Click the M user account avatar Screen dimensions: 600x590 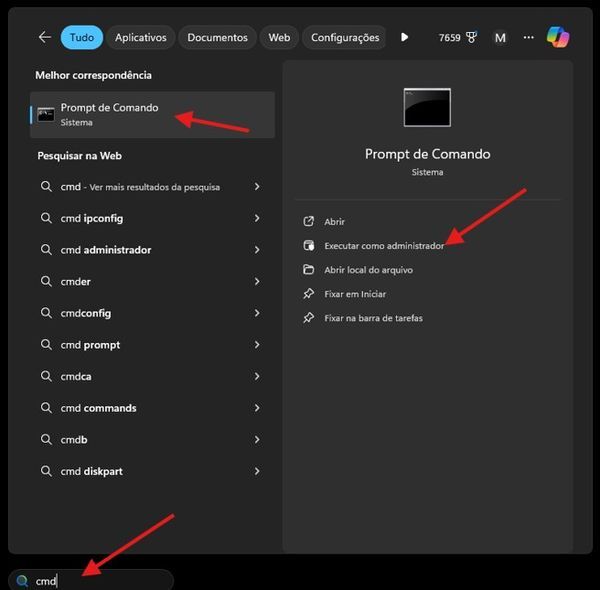[500, 38]
